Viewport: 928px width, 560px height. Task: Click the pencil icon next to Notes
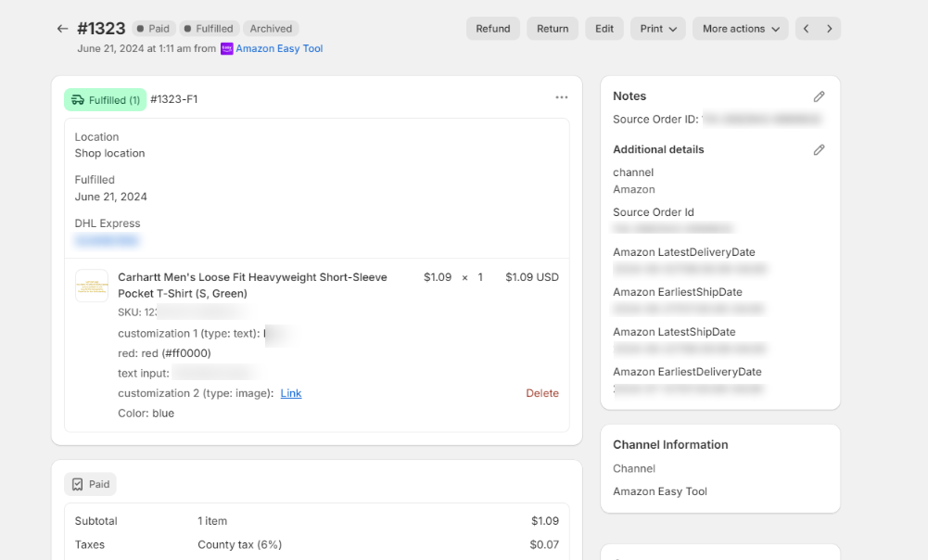[x=819, y=95]
